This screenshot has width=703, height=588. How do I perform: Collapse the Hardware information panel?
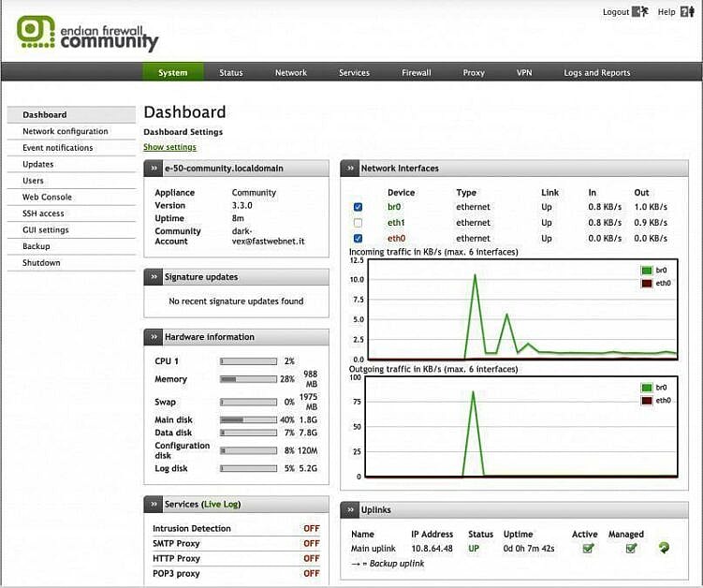click(x=154, y=337)
